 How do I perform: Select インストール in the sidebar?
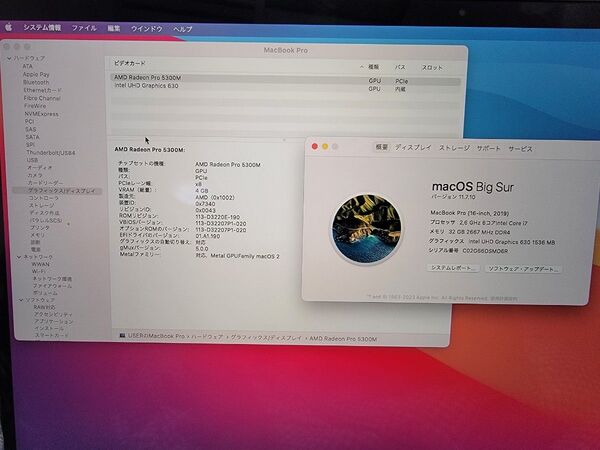pyautogui.click(x=49, y=329)
